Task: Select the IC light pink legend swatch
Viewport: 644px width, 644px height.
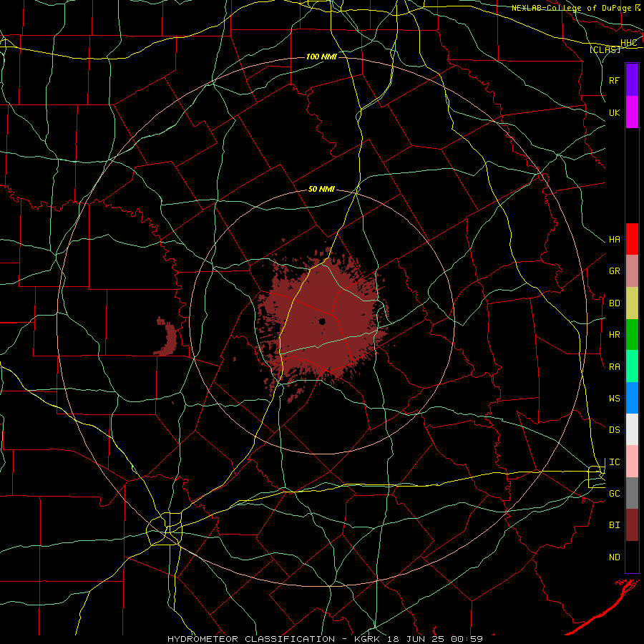Action: click(x=632, y=462)
